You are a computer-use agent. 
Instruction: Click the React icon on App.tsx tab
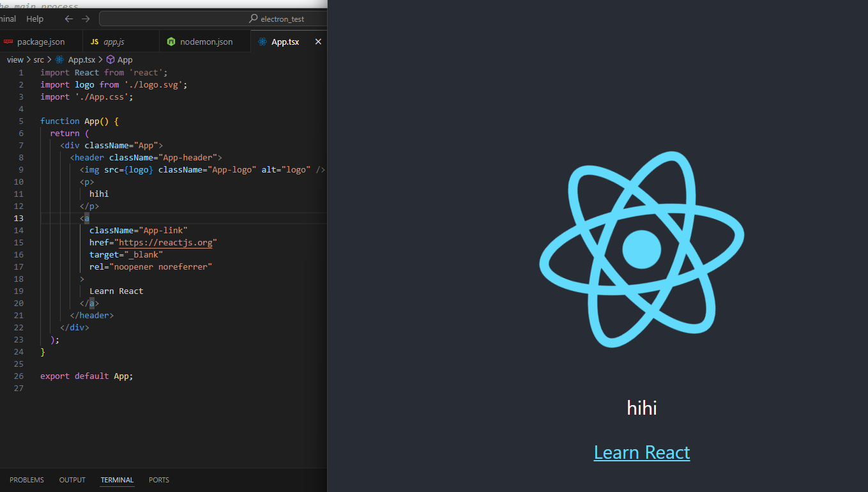(x=263, y=42)
